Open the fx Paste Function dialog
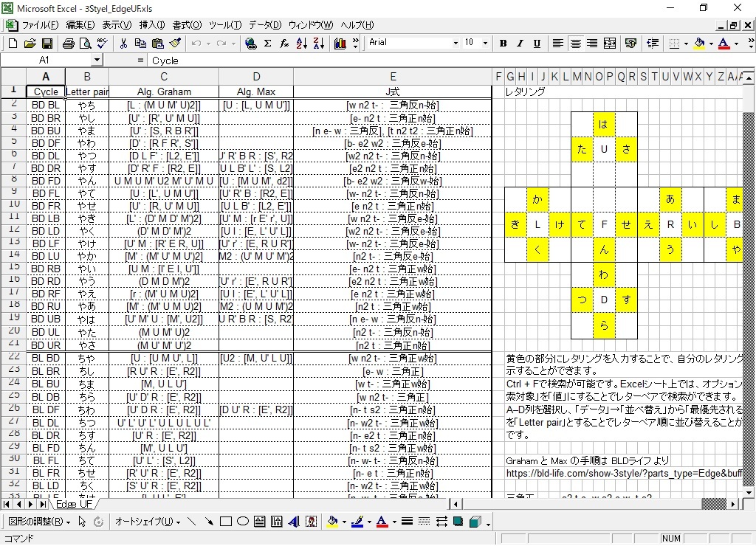Viewport: 756px width, 546px height. 284,44
